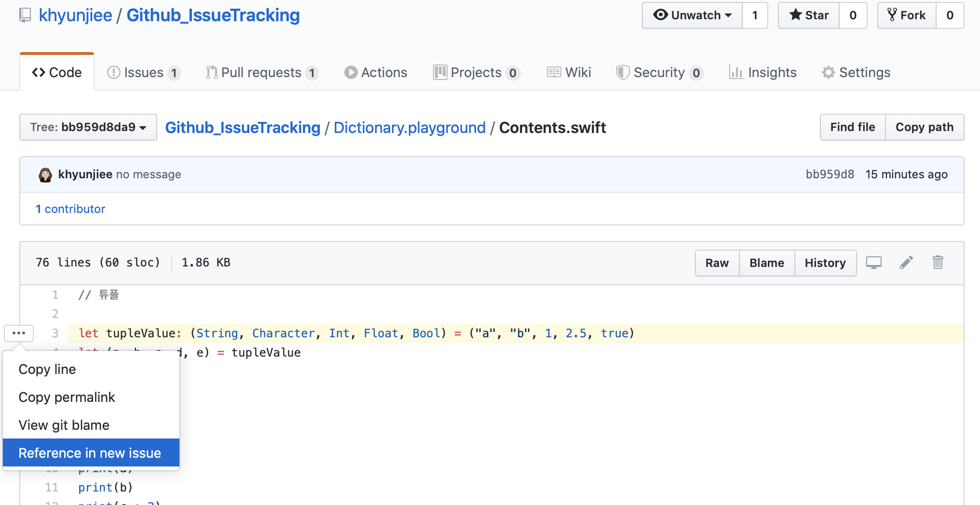The image size is (980, 505).
Task: Open file in desktop app icon
Action: tap(873, 263)
